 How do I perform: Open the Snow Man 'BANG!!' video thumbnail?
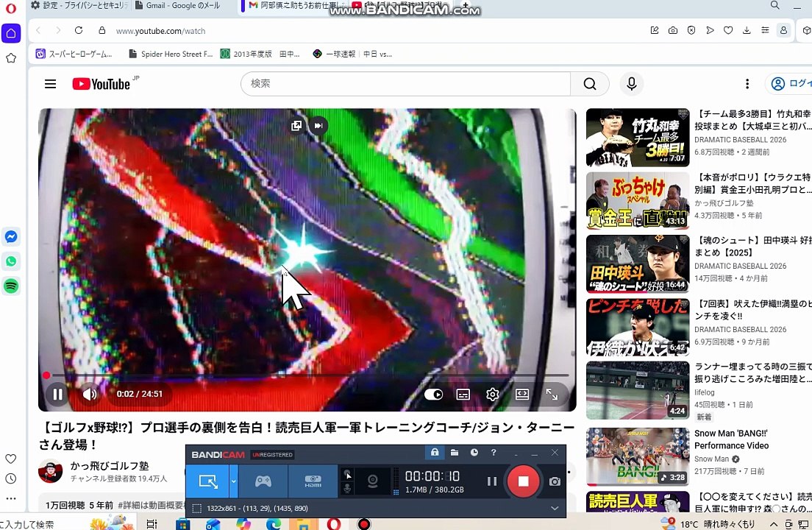[x=638, y=456]
